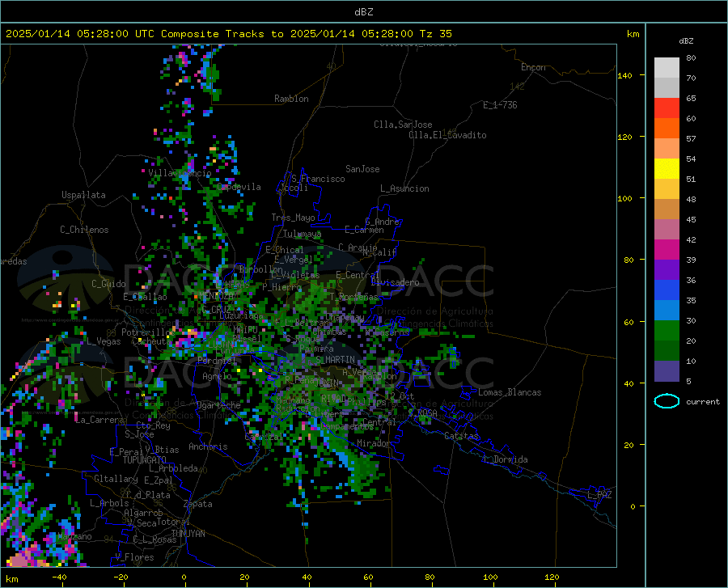Click the 'C_Chilenos' map label
Image resolution: width=728 pixels, height=588 pixels.
(x=84, y=229)
